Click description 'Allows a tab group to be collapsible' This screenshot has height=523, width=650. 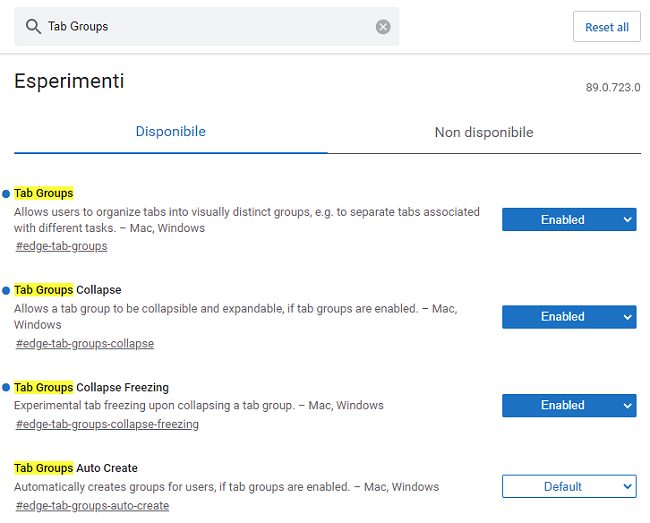[235, 317]
